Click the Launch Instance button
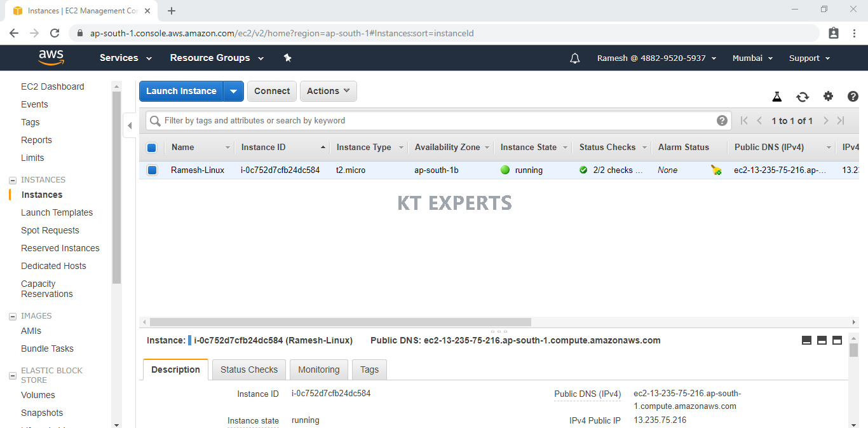This screenshot has height=428, width=868. point(181,91)
